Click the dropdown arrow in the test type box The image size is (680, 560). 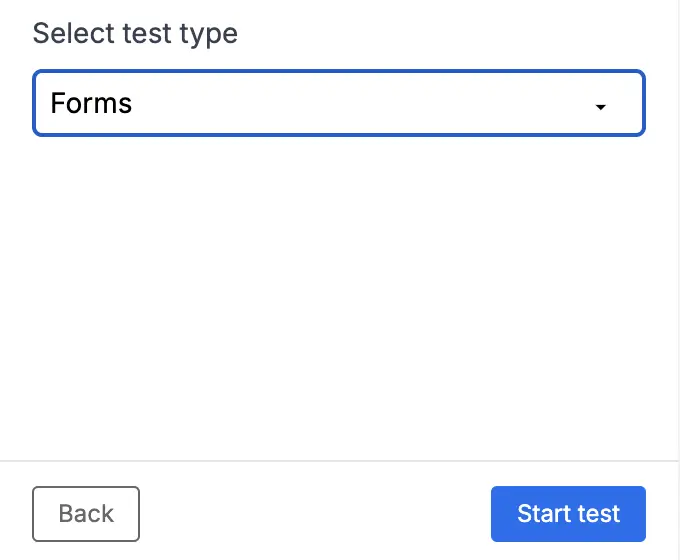coord(600,106)
